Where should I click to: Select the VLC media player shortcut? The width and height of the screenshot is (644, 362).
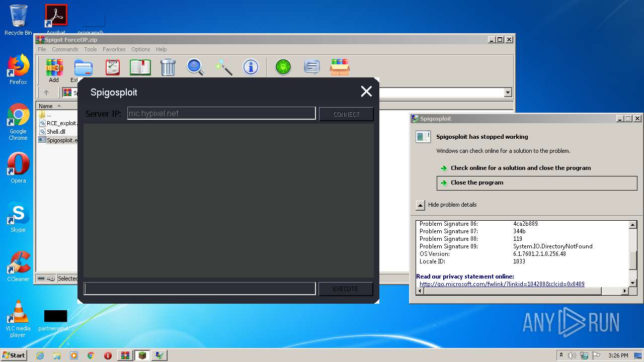pos(18,319)
